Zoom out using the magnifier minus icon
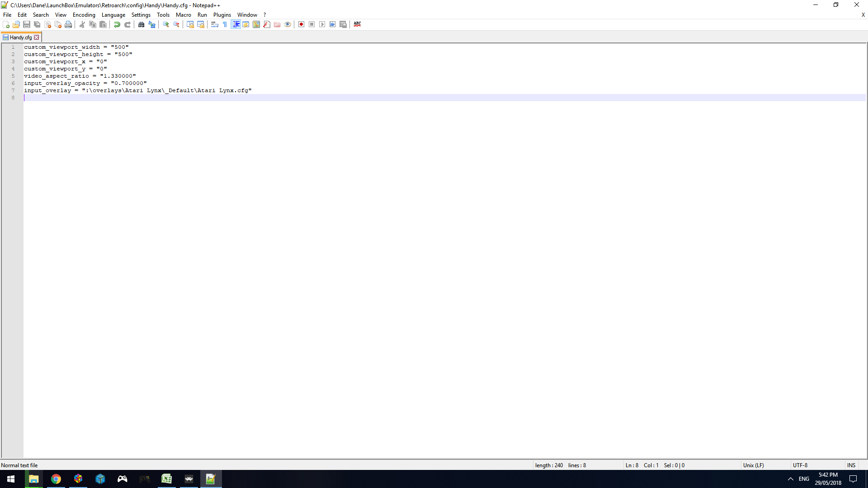The height and width of the screenshot is (488, 868). [x=176, y=24]
